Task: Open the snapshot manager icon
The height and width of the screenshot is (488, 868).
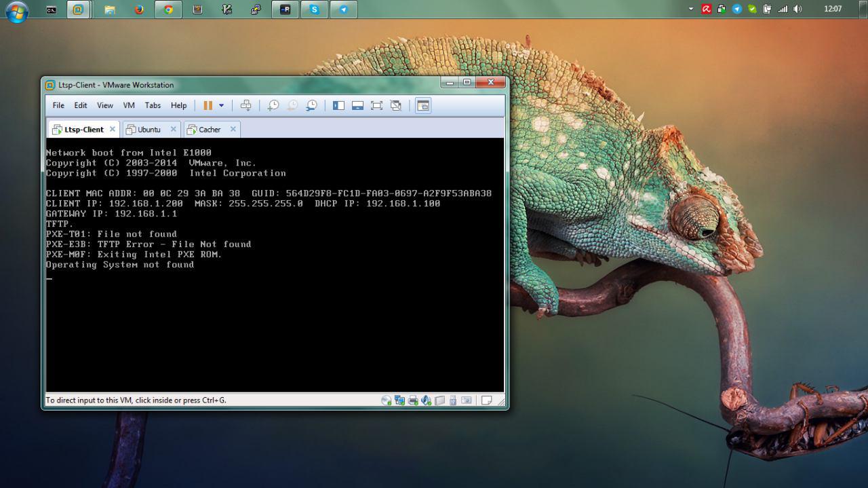Action: [311, 105]
